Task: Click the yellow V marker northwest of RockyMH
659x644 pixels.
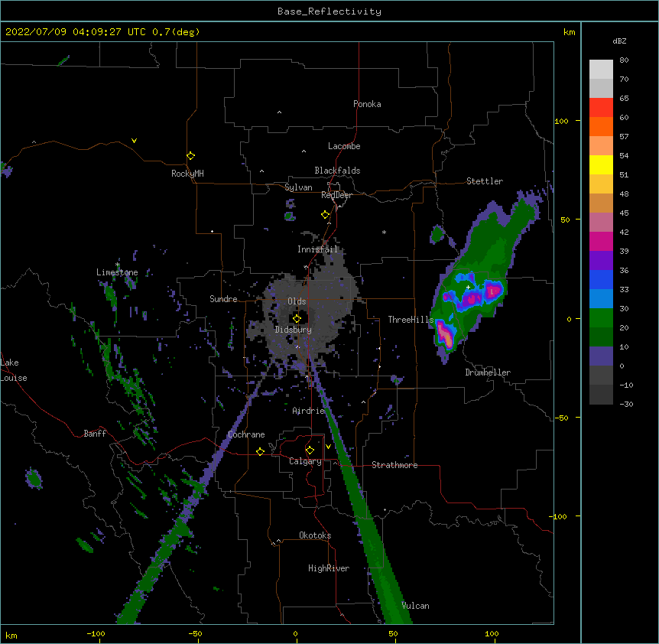Action: click(134, 141)
